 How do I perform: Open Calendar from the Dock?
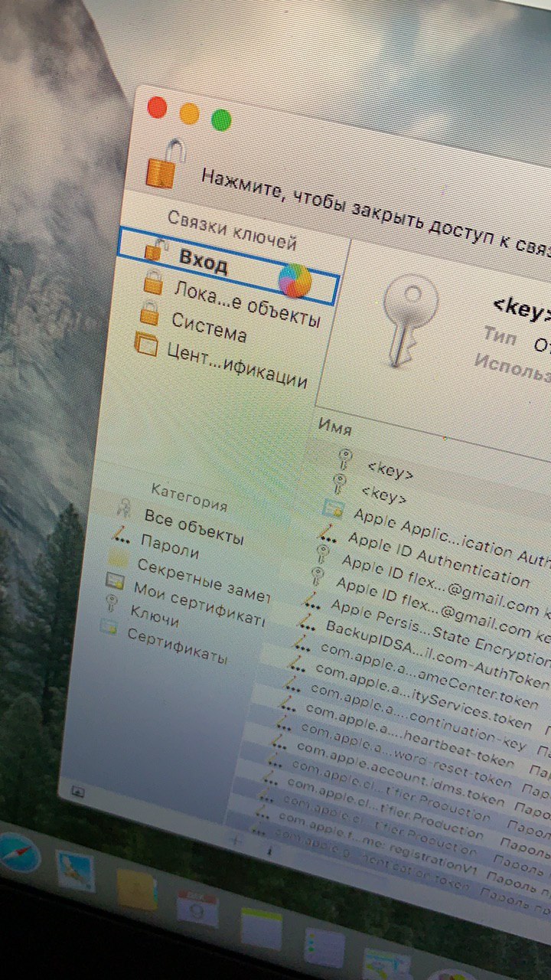[197, 910]
